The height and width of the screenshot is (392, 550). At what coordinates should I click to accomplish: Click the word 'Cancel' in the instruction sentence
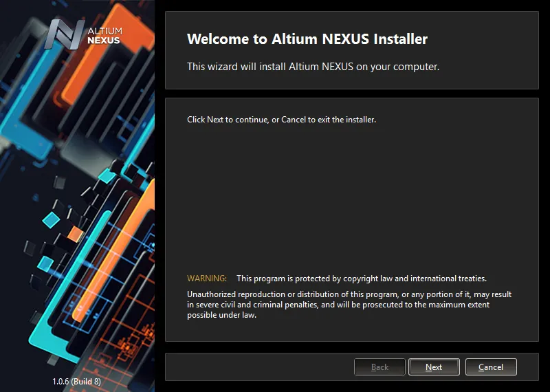point(294,120)
